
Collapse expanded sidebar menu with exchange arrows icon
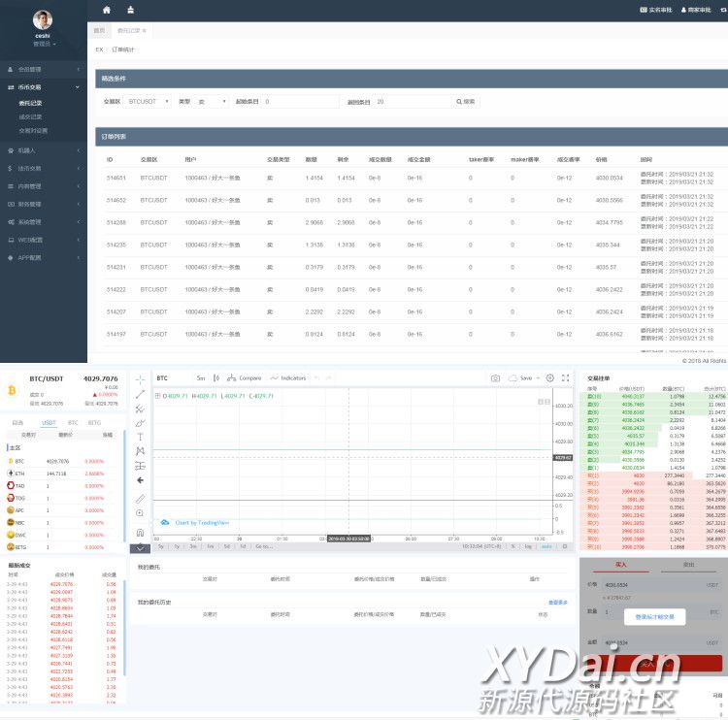pos(44,86)
